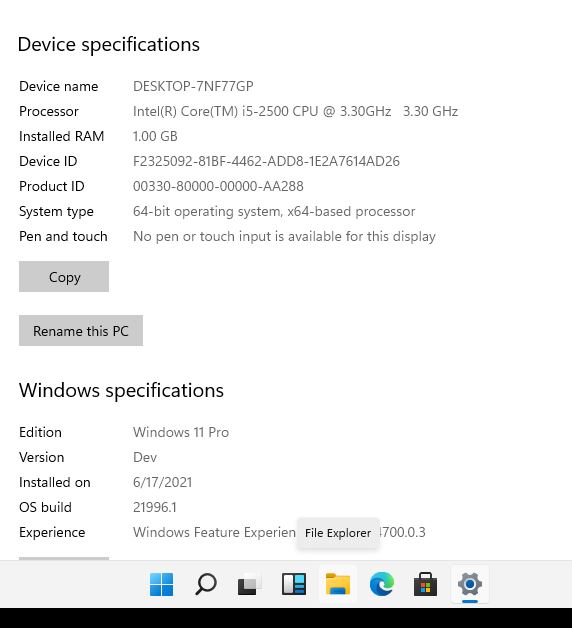Click the File Explorer tooltip label
Image resolution: width=572 pixels, height=628 pixels.
coord(338,533)
